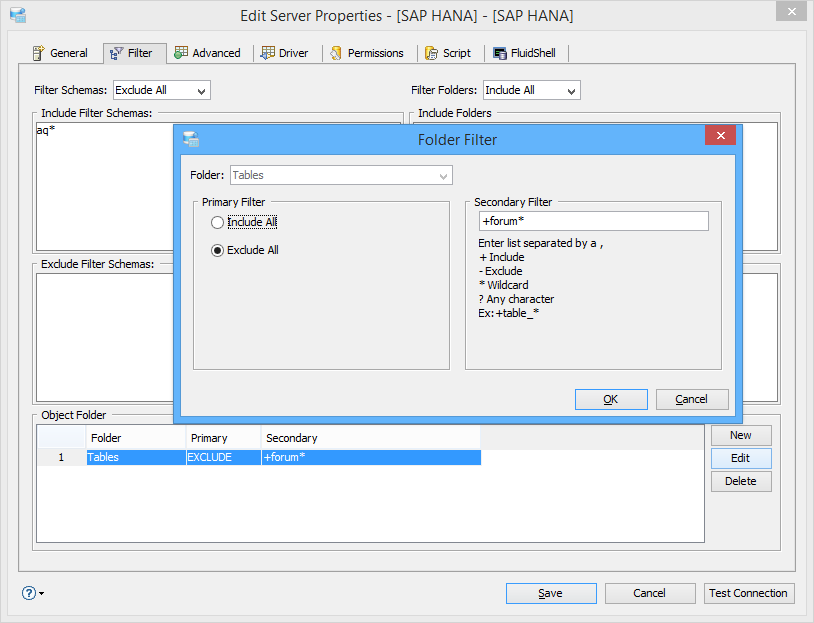Image resolution: width=814 pixels, height=623 pixels.
Task: Click the Script tab icon
Action: pos(431,53)
